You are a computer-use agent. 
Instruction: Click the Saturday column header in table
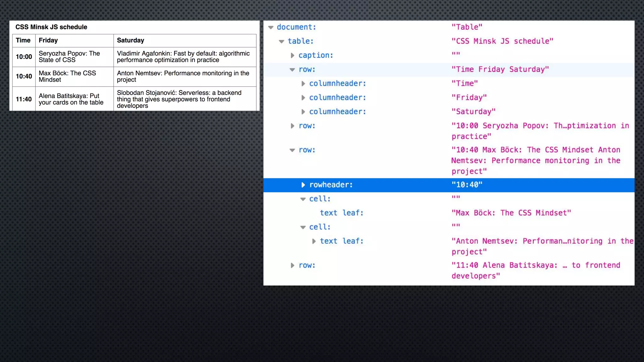pyautogui.click(x=130, y=40)
